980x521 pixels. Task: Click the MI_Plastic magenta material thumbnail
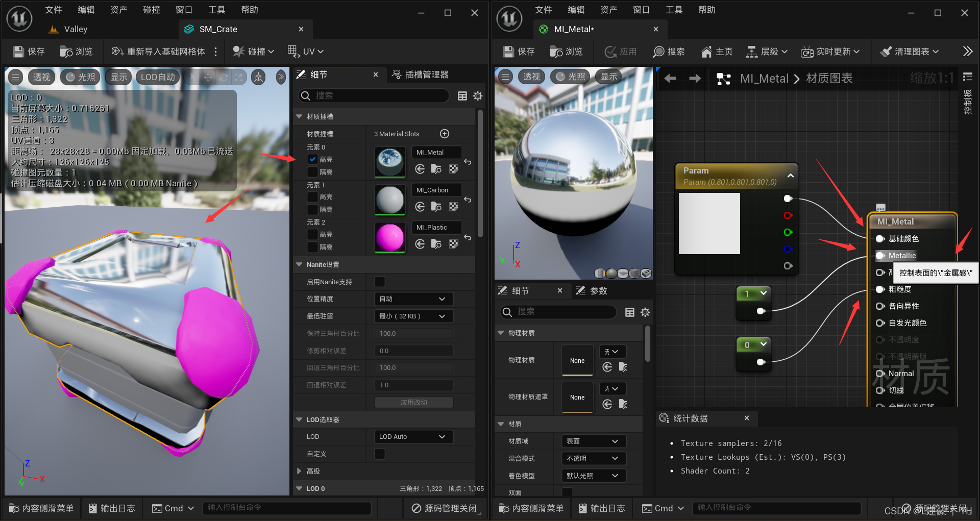point(390,237)
